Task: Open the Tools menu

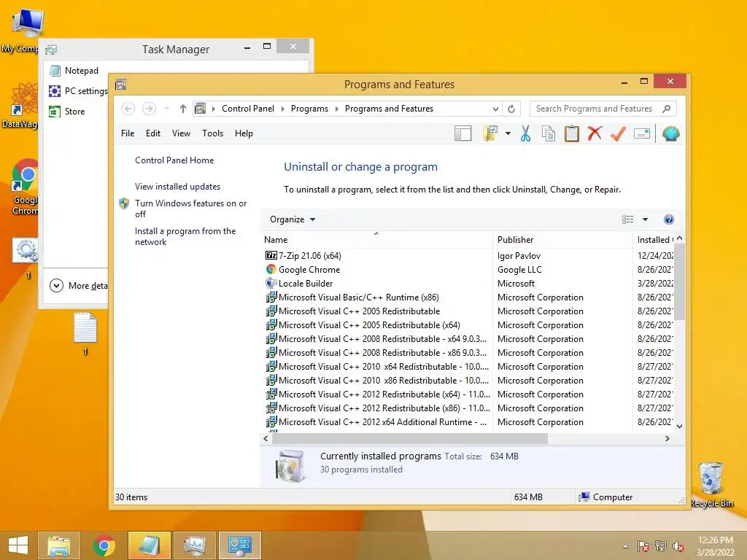Action: pyautogui.click(x=212, y=133)
